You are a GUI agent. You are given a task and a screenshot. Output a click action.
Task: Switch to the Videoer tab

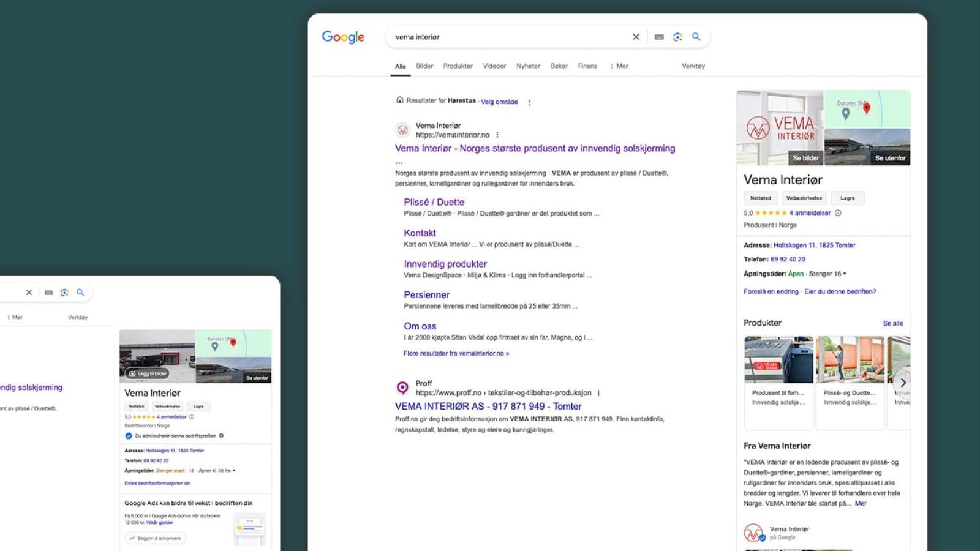click(x=494, y=66)
